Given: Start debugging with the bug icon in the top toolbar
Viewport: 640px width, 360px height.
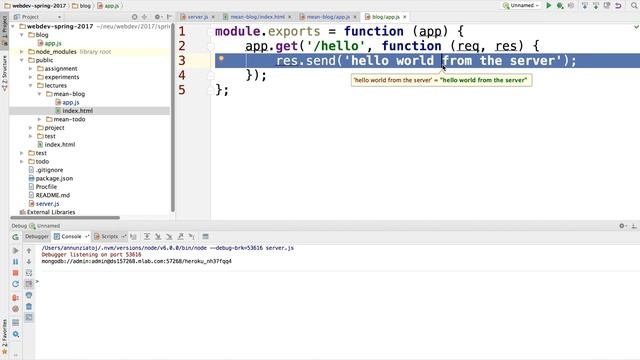Looking at the screenshot, I should [x=560, y=5].
